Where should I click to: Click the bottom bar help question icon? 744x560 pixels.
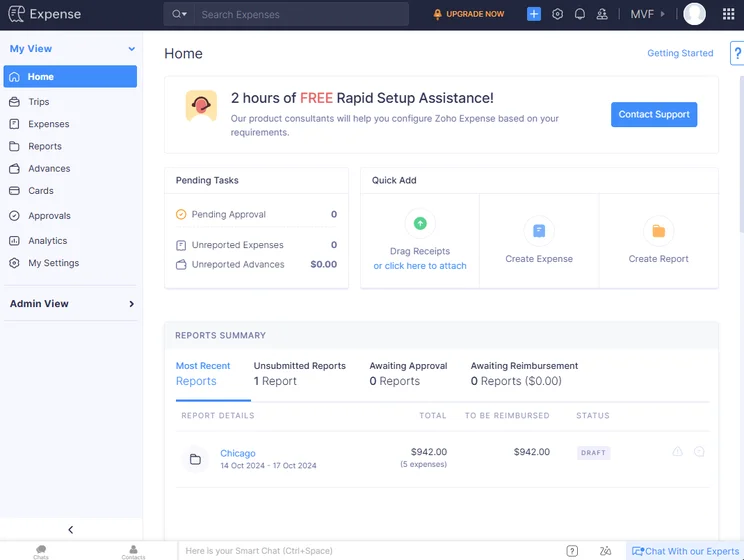click(572, 551)
